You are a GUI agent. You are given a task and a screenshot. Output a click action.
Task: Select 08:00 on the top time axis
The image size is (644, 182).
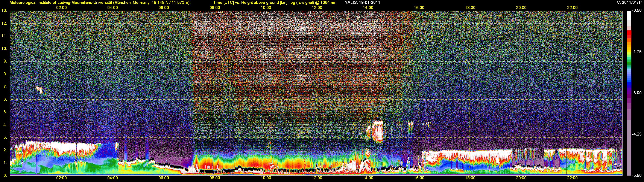(215, 8)
